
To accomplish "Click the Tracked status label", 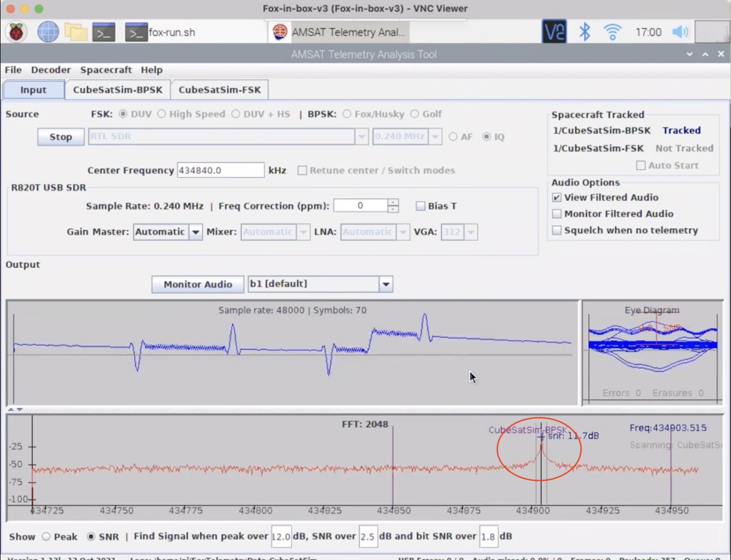I will click(681, 131).
